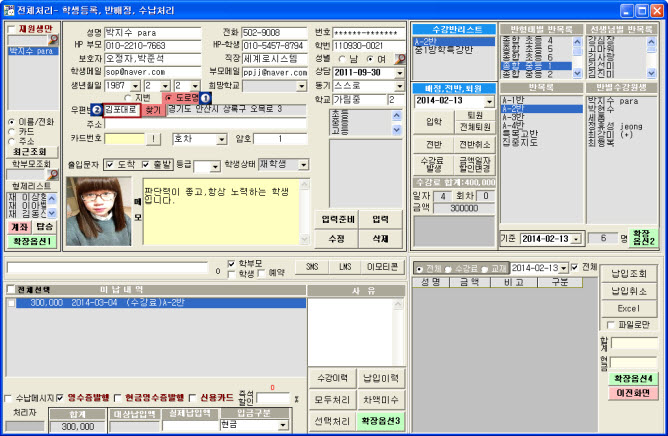Click the 최근조회 button
The width and height of the screenshot is (668, 436).
click(32, 152)
